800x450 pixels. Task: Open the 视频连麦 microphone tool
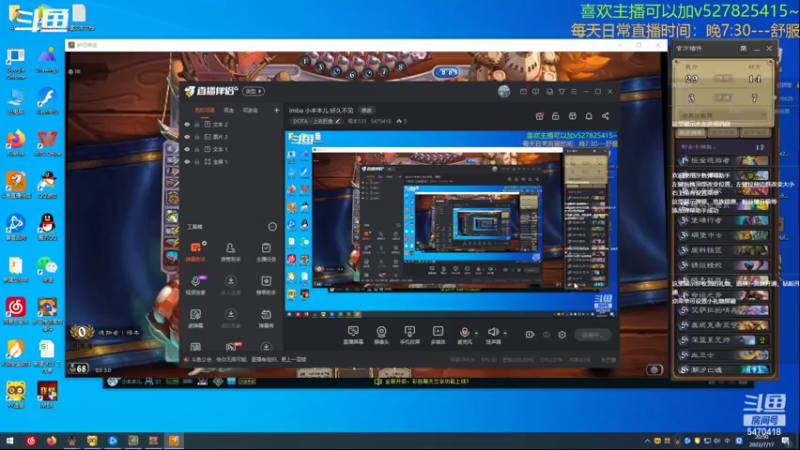[x=195, y=285]
